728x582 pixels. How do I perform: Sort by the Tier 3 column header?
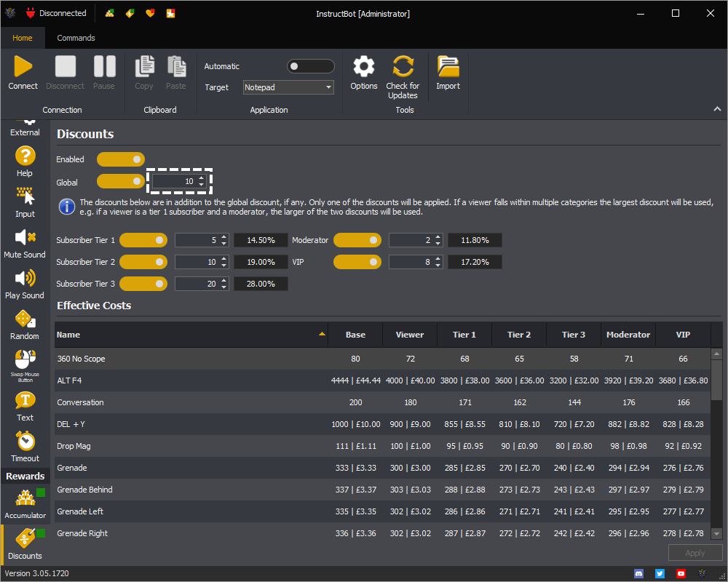[574, 335]
